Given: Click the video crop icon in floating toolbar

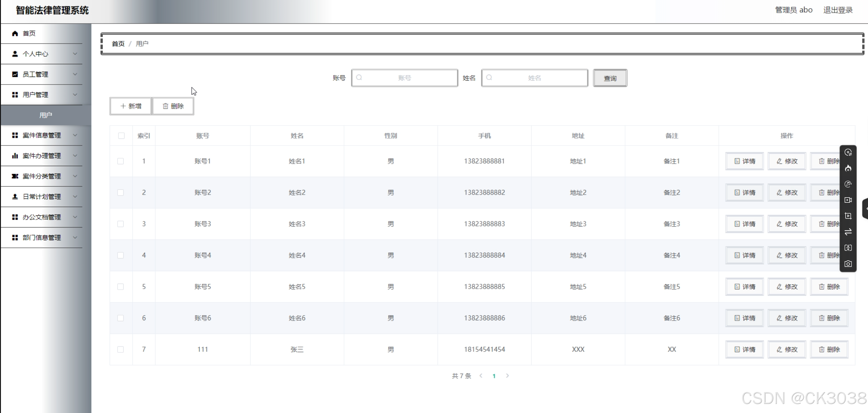Looking at the screenshot, I should coord(848,216).
